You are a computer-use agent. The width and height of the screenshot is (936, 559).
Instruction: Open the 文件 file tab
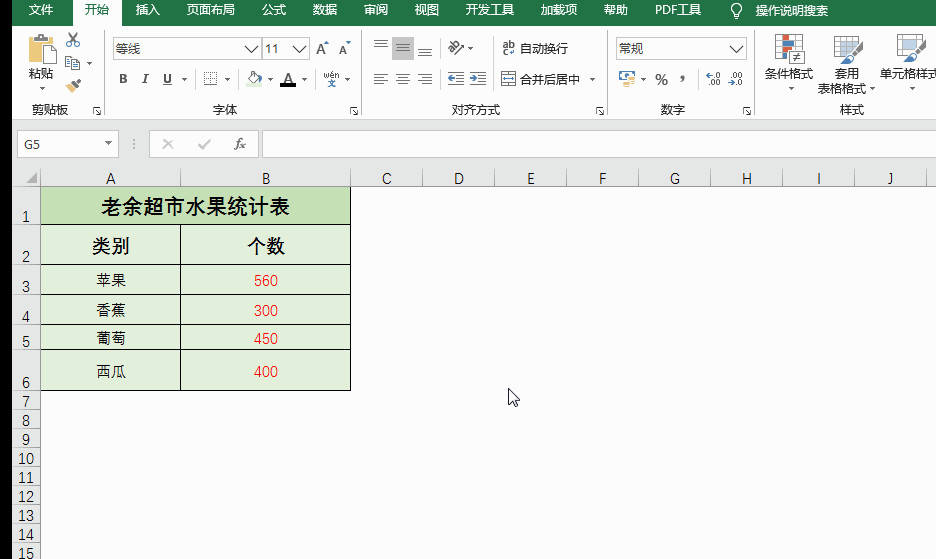coord(41,10)
